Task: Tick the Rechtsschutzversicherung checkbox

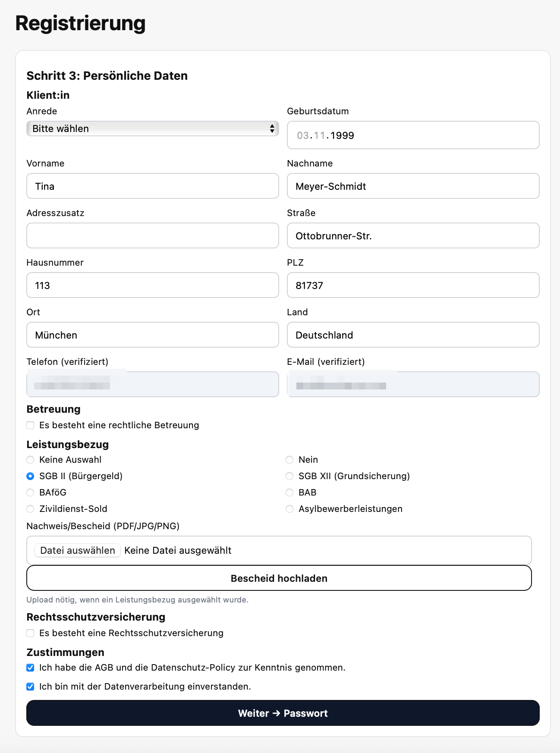Action: tap(30, 633)
